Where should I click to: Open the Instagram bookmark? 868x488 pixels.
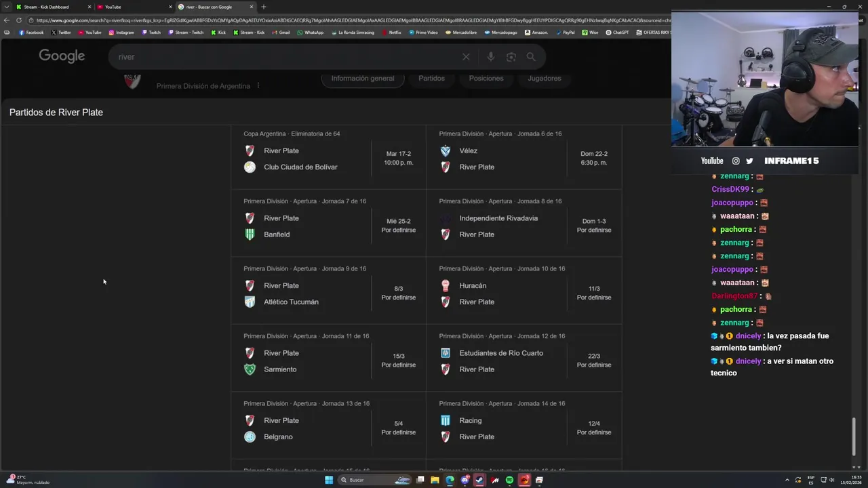121,33
